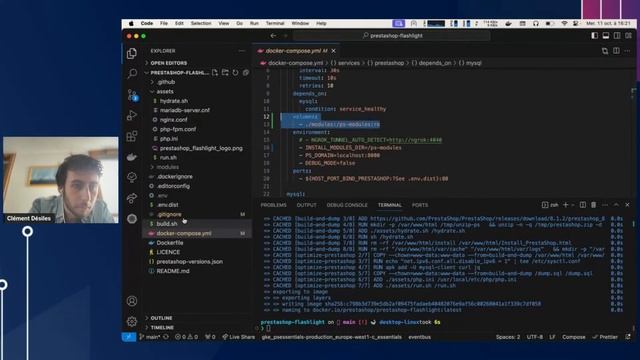Toggle the primary side bar

(x=595, y=36)
